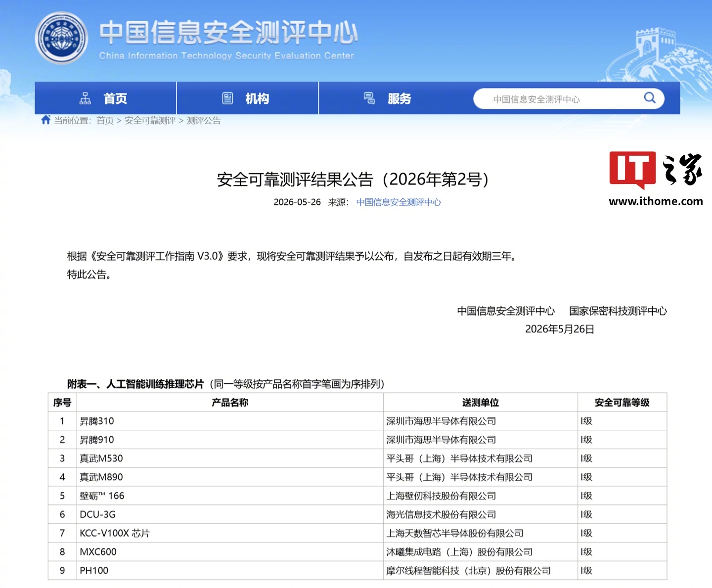Click 摩尔线程智能科技（北京）股份有限公司 cell
The image size is (712, 588).
click(x=481, y=571)
